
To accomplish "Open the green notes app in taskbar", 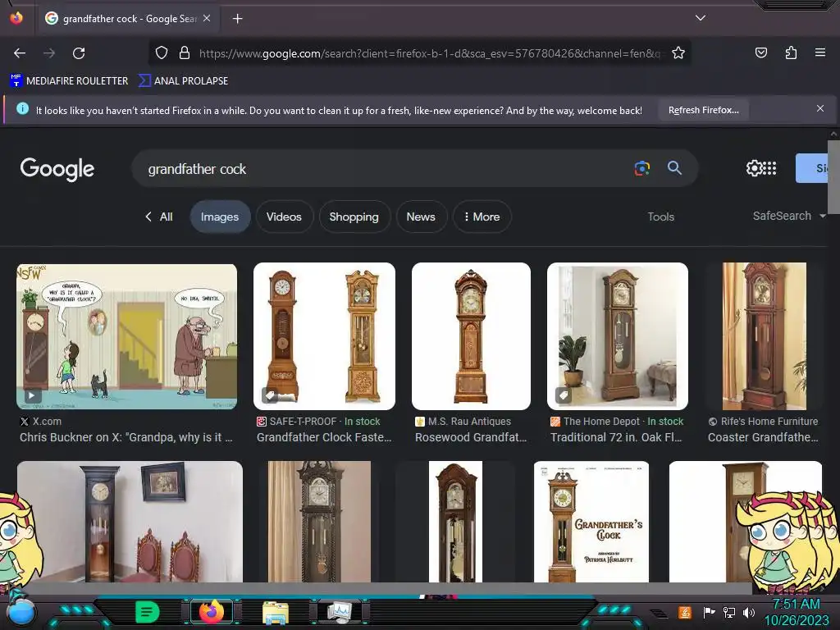I will click(x=148, y=612).
